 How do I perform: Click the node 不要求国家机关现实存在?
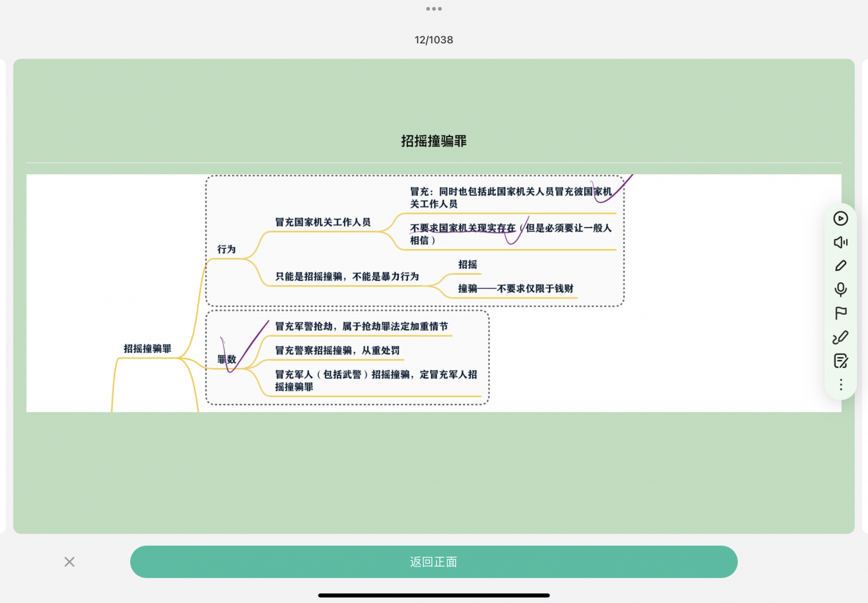(x=510, y=234)
